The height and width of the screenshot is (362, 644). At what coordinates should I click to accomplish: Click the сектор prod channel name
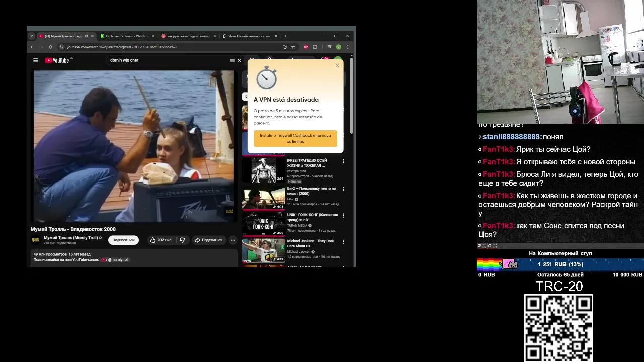click(x=296, y=171)
